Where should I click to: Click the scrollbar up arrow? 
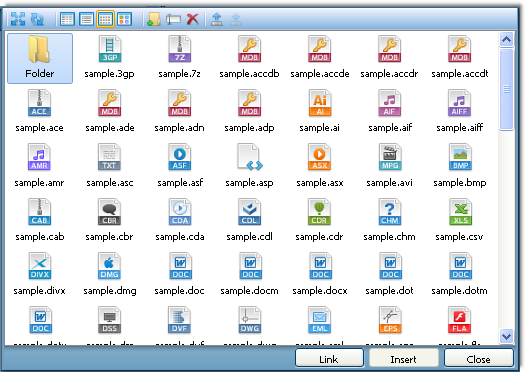[x=506, y=40]
